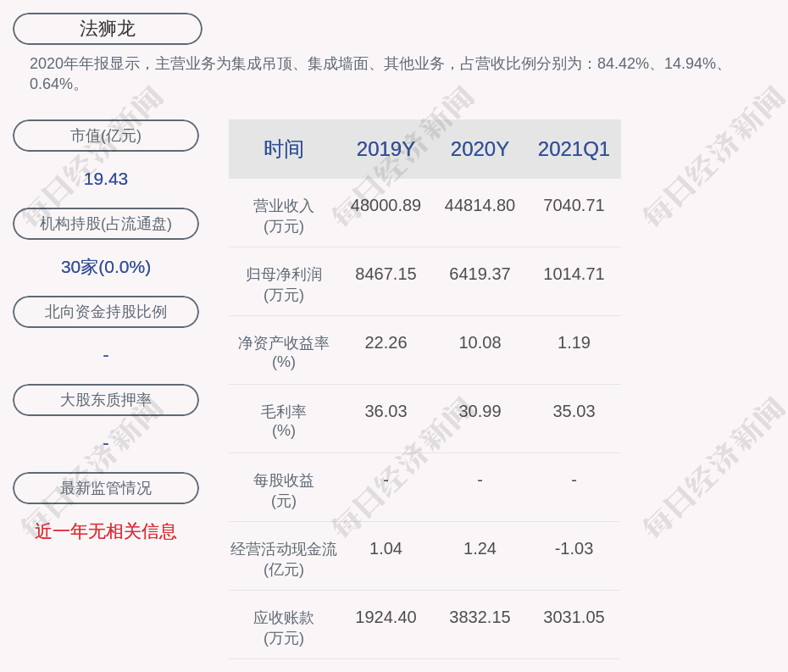Select the 归母净利润(万元) row label
This screenshot has height=672, width=788.
284,285
